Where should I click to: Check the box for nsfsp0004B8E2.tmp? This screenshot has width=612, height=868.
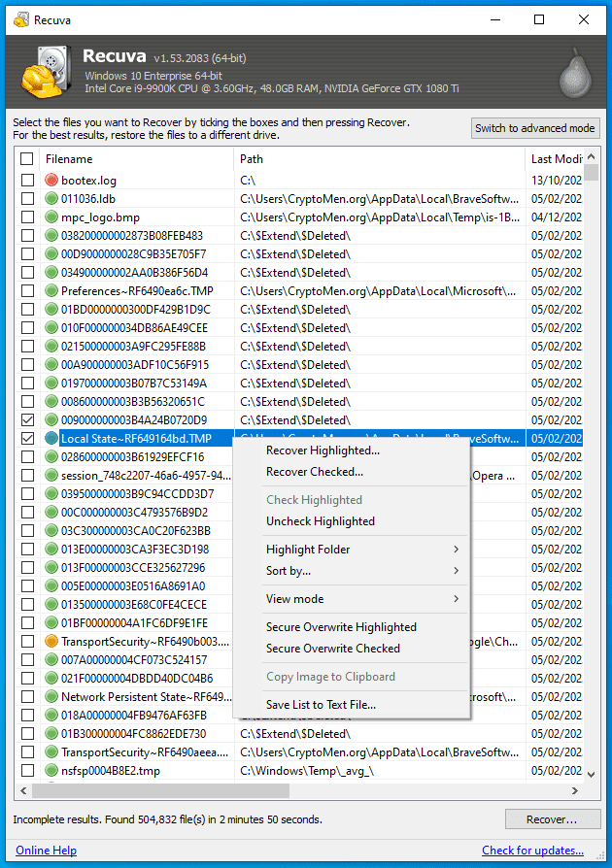[27, 770]
